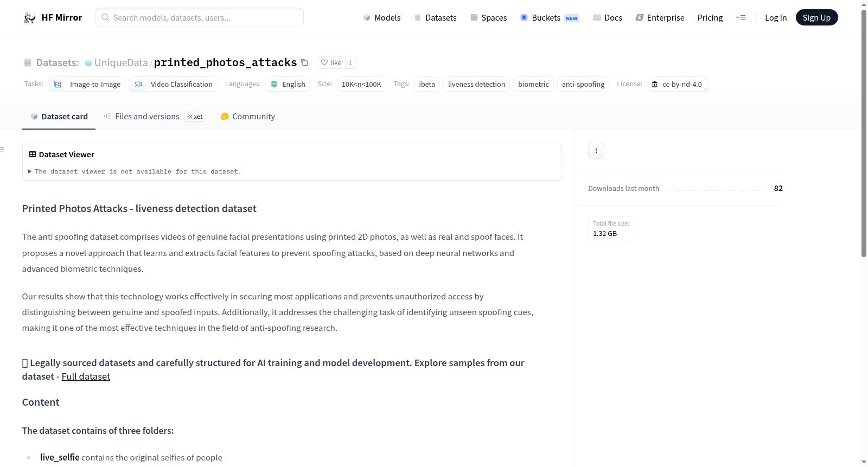This screenshot has width=868, height=467.
Task: Toggle the table of contents sidebar icon
Action: [x=2, y=149]
